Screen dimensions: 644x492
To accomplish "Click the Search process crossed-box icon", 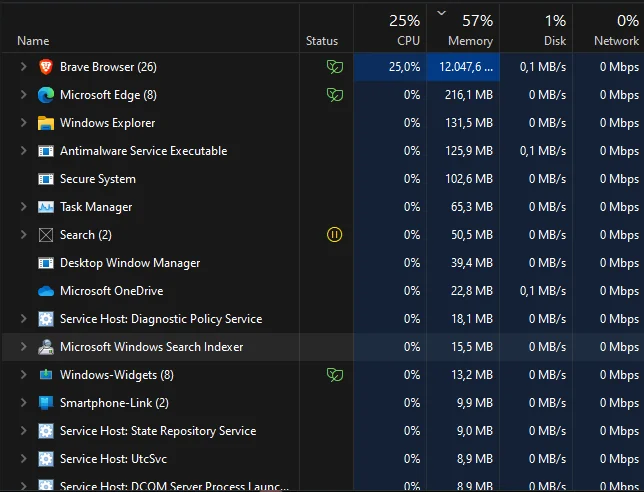I will pyautogui.click(x=46, y=235).
